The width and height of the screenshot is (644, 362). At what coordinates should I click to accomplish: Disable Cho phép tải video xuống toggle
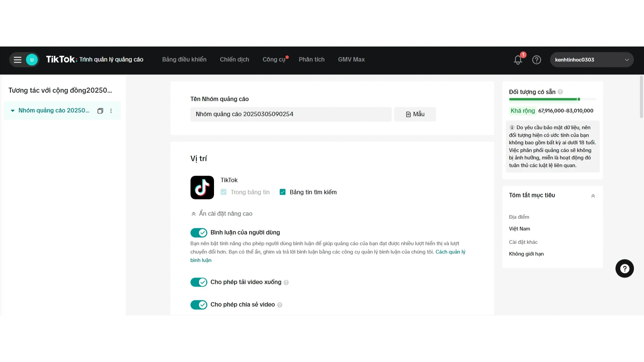point(199,282)
